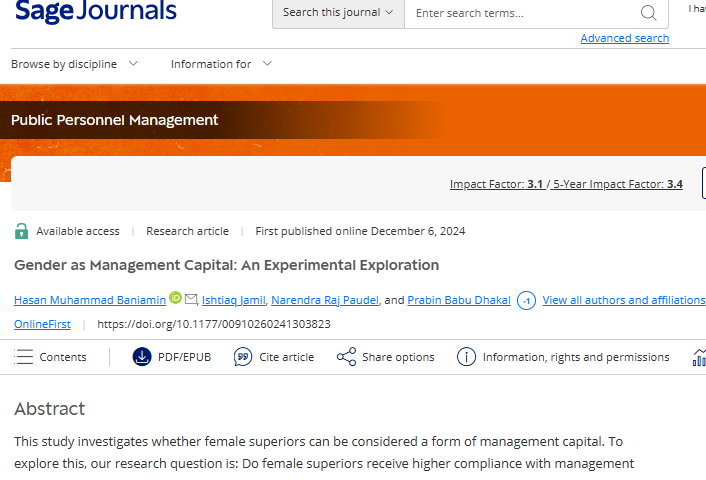Click the 'Share options' label
Viewport: 706px width, 480px height.
pos(398,357)
